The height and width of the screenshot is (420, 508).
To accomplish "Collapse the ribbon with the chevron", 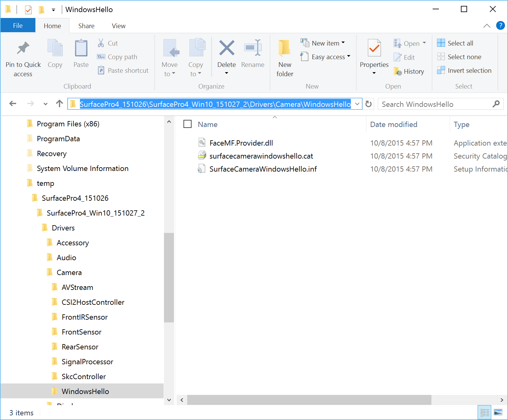I will point(487,26).
